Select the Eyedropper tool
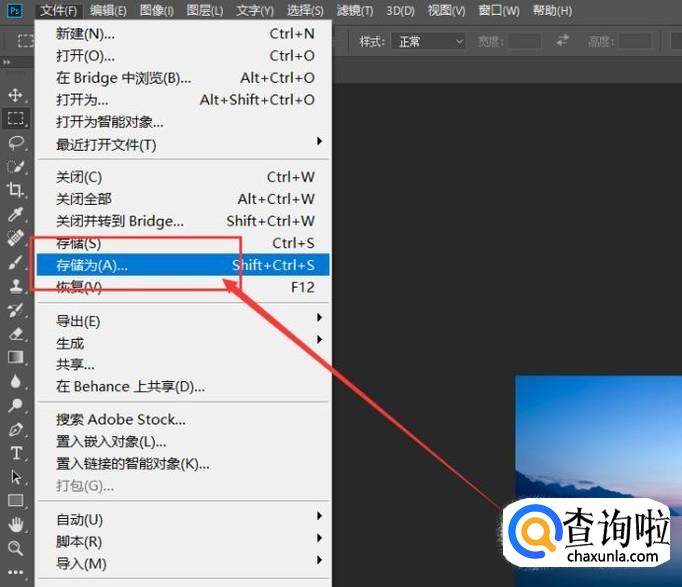The height and width of the screenshot is (587, 682). coord(15,214)
